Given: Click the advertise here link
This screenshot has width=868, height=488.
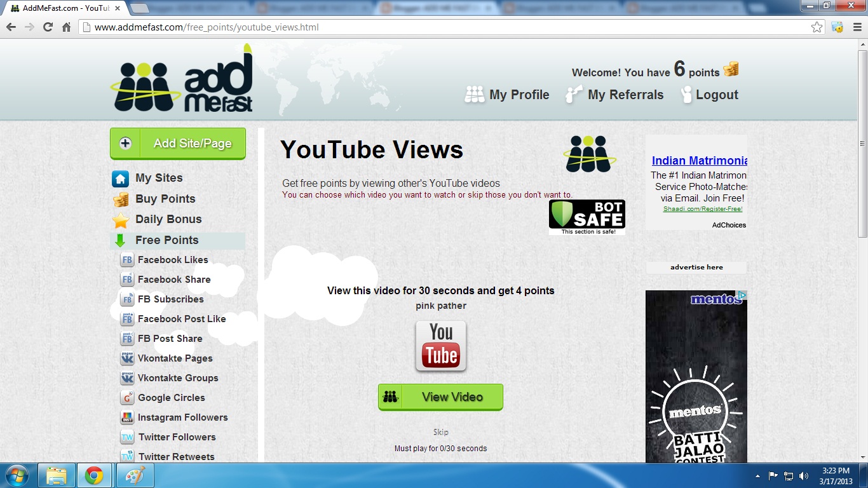Looking at the screenshot, I should 696,268.
